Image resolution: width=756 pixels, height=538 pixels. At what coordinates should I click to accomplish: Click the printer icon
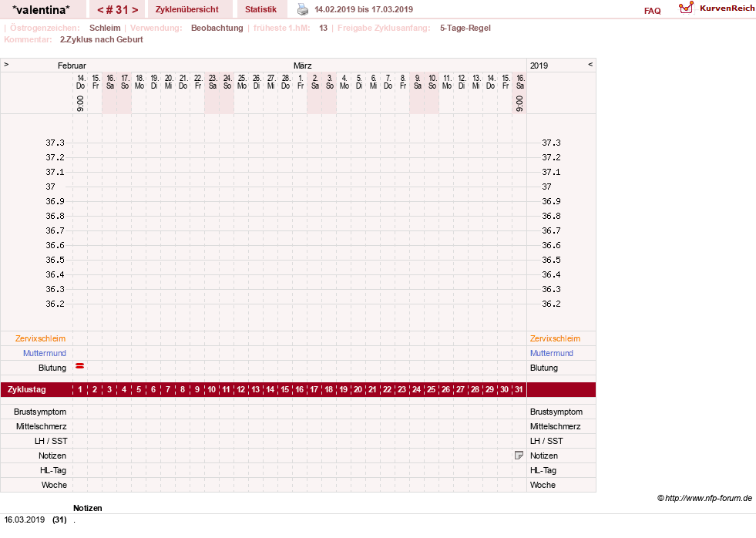point(302,9)
